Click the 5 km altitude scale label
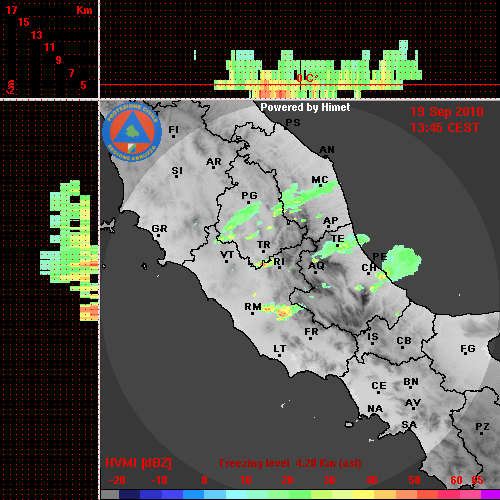 coord(83,85)
